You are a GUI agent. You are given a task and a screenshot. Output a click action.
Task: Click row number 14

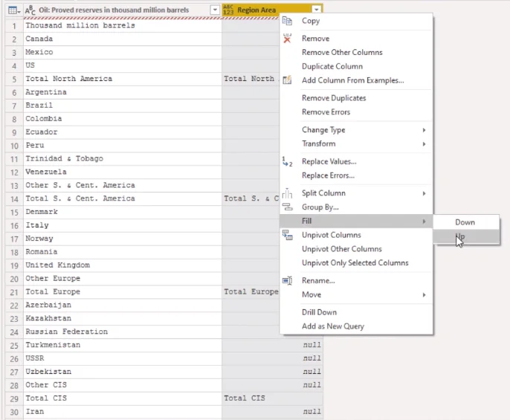pyautogui.click(x=14, y=198)
